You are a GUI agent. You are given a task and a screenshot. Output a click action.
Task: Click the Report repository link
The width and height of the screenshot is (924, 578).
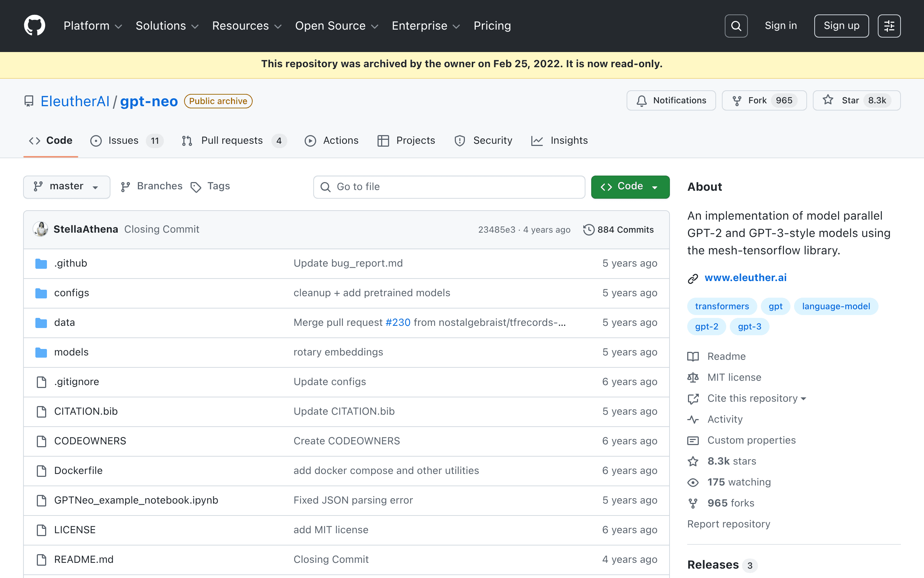728,524
